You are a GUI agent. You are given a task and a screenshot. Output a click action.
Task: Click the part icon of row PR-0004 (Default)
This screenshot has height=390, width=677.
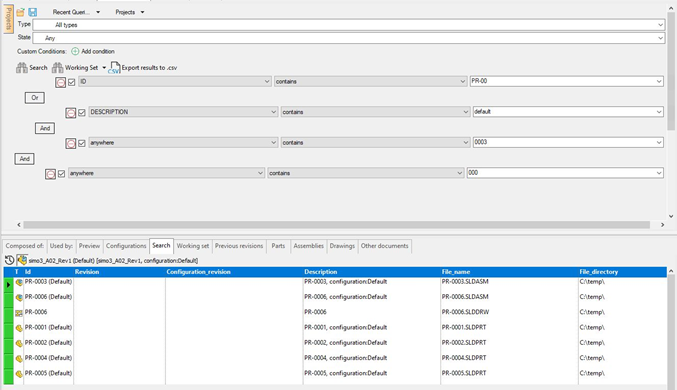point(19,358)
